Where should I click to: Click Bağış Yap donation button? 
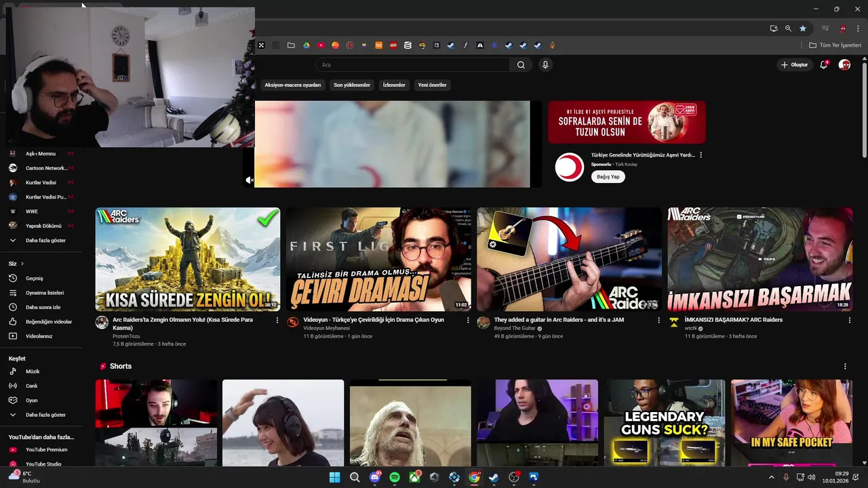click(608, 177)
